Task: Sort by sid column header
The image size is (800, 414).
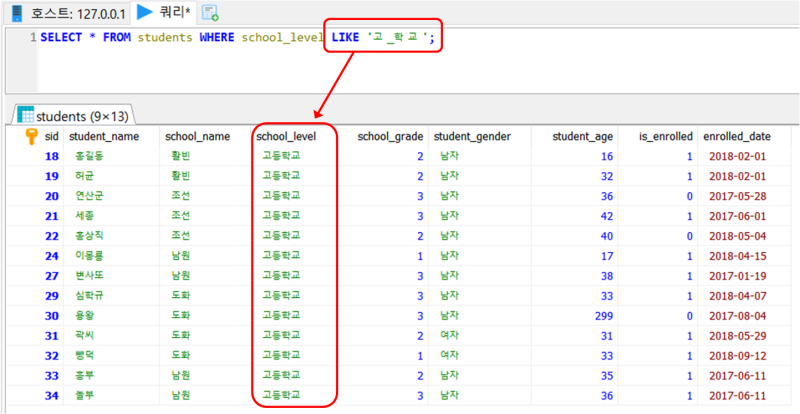Action: 52,137
